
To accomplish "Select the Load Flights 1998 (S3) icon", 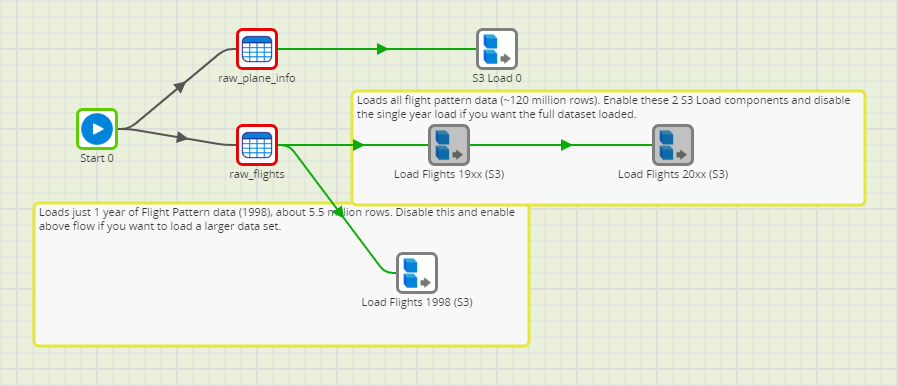I will pyautogui.click(x=417, y=273).
